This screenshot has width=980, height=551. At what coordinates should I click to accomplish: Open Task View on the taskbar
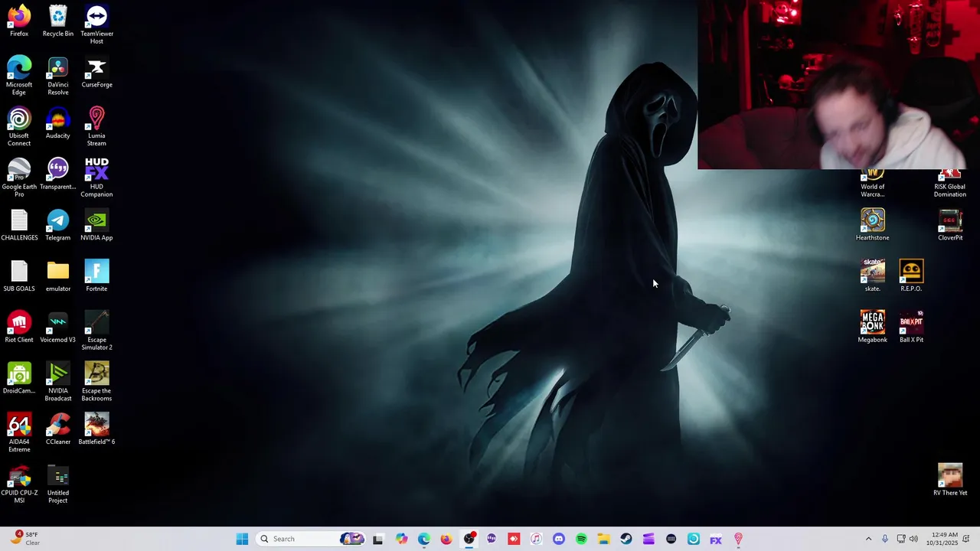pyautogui.click(x=377, y=539)
